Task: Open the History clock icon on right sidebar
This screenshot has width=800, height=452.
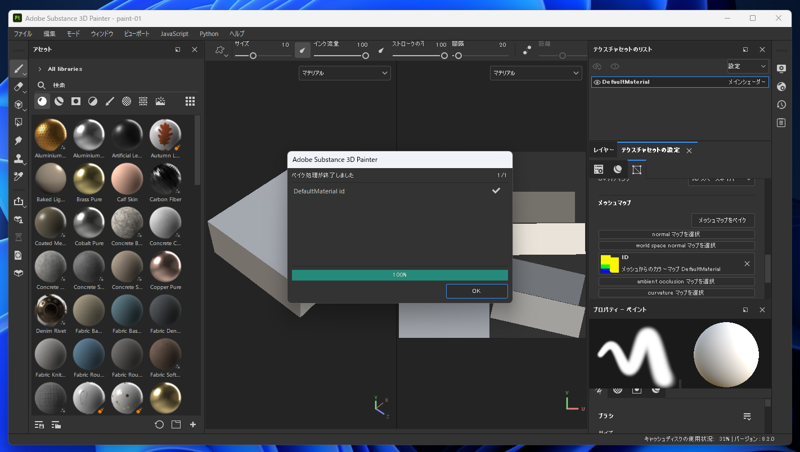Action: pos(781,105)
